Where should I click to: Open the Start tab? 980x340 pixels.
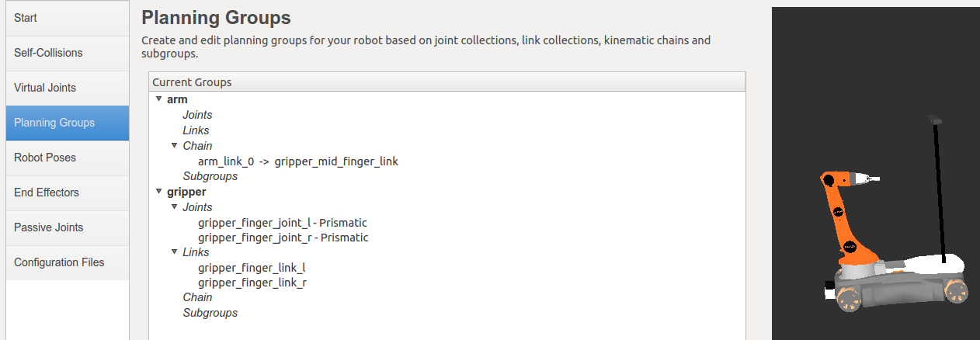[68, 18]
